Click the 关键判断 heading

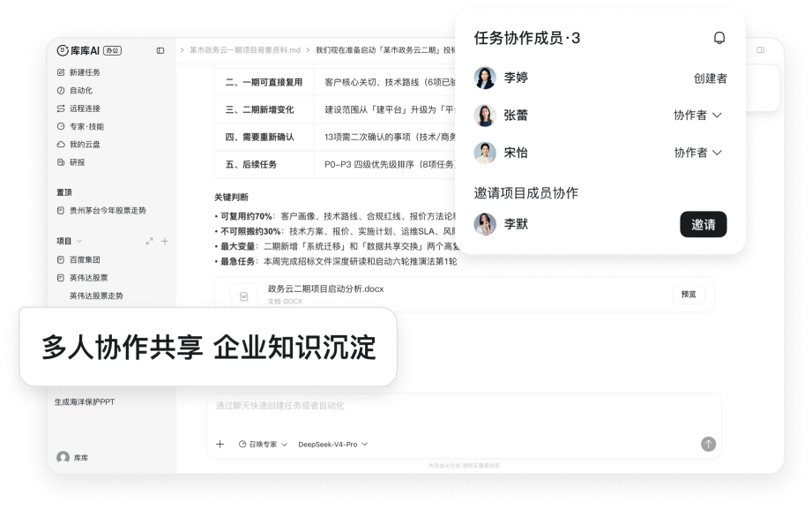232,197
